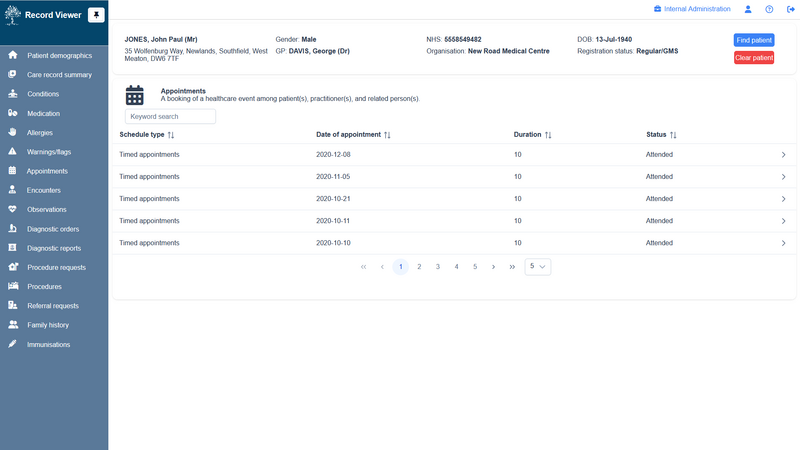The width and height of the screenshot is (800, 450).
Task: Click Timed appointments in 2020-10-21 row
Action: click(x=149, y=198)
